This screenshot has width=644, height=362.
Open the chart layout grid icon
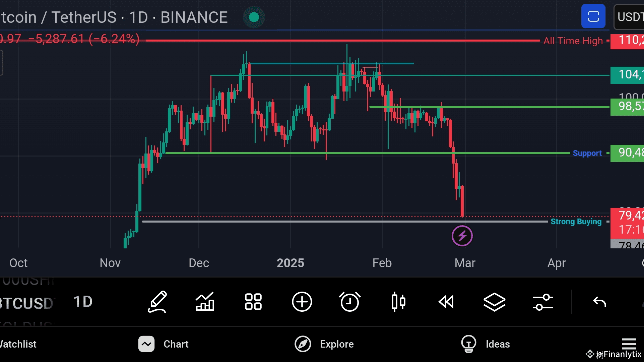tap(253, 302)
